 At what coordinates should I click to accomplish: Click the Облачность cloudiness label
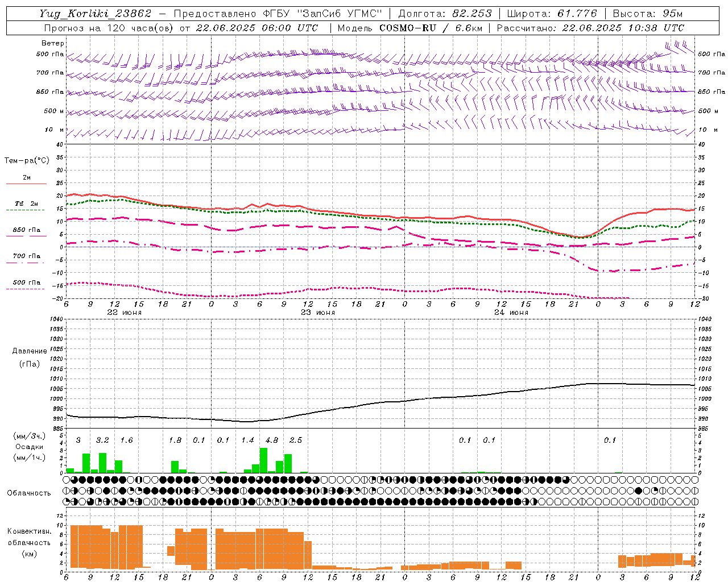pos(29,493)
